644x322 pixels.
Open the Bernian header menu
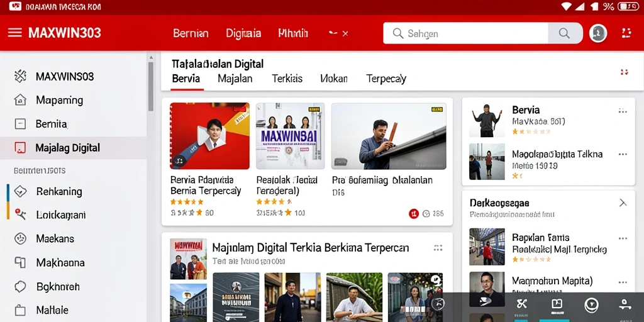191,33
